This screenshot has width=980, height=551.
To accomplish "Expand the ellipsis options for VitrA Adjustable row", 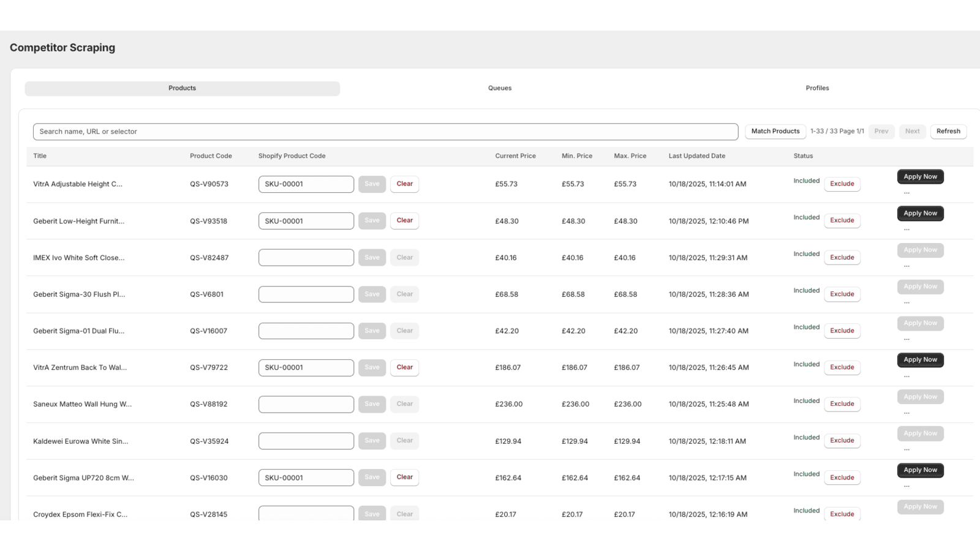I will pos(907,191).
